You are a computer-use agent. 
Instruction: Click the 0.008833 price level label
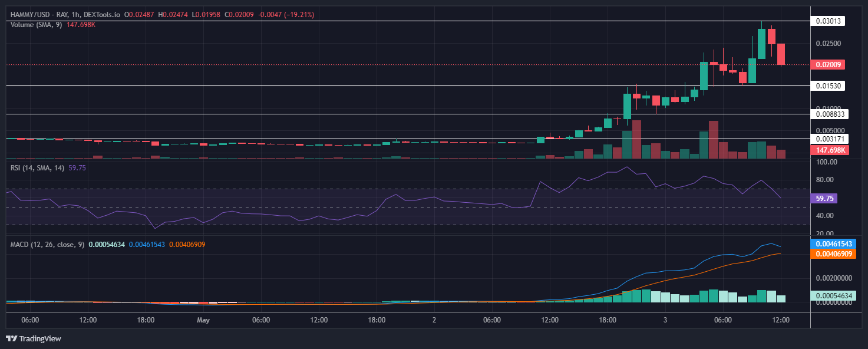click(x=829, y=114)
